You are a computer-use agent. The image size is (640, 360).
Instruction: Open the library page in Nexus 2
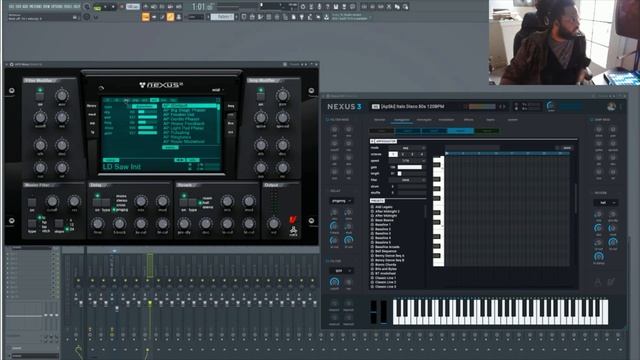point(92,106)
